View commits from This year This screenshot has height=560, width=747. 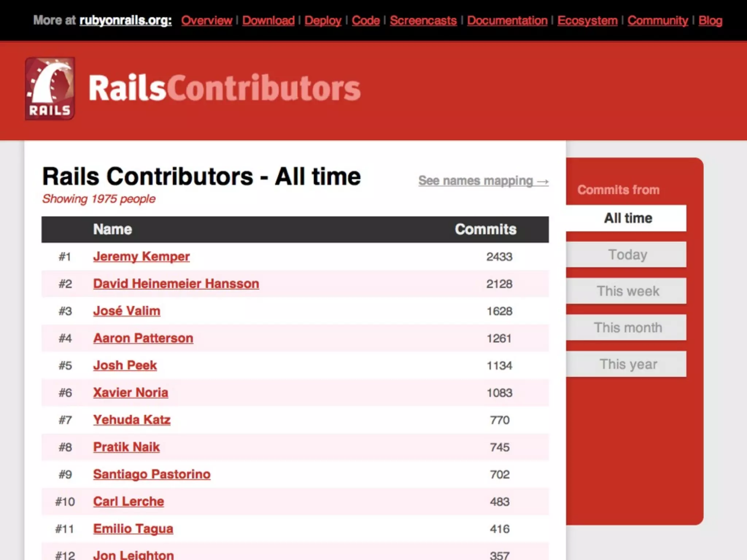(x=628, y=364)
